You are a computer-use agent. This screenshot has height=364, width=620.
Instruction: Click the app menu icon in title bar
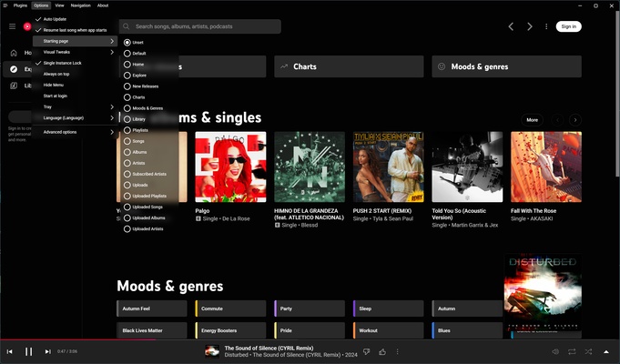pyautogui.click(x=5, y=5)
